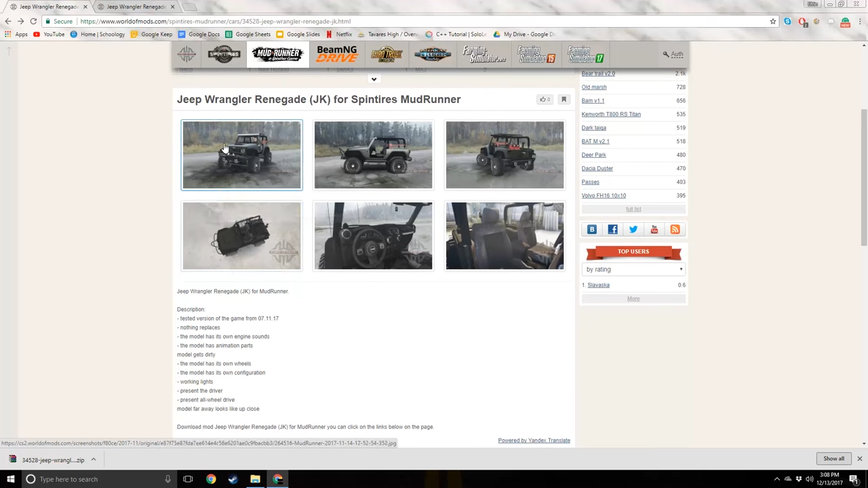Open the Jeep rear-view screenshot
This screenshot has width=868, height=488.
505,155
